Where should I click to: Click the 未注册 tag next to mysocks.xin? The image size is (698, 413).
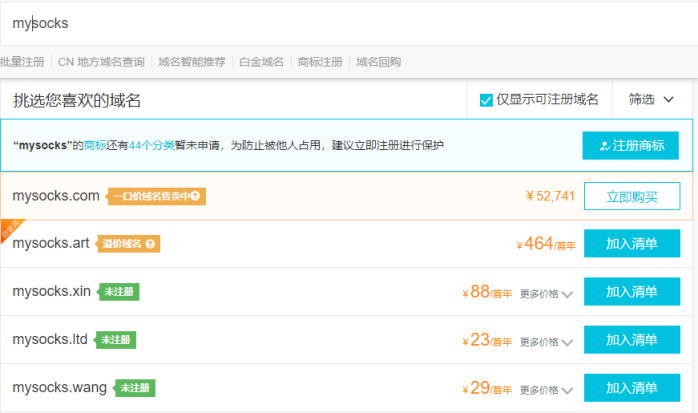pyautogui.click(x=118, y=292)
